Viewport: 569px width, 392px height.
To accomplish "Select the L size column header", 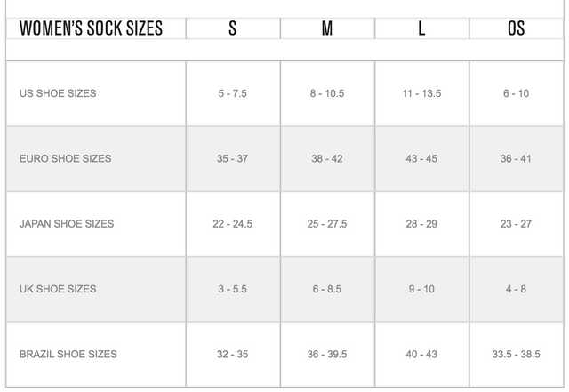I will [421, 28].
